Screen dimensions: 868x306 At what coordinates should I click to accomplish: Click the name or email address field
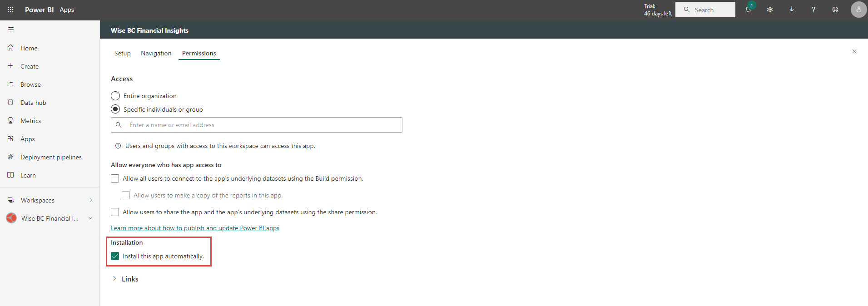(x=263, y=125)
